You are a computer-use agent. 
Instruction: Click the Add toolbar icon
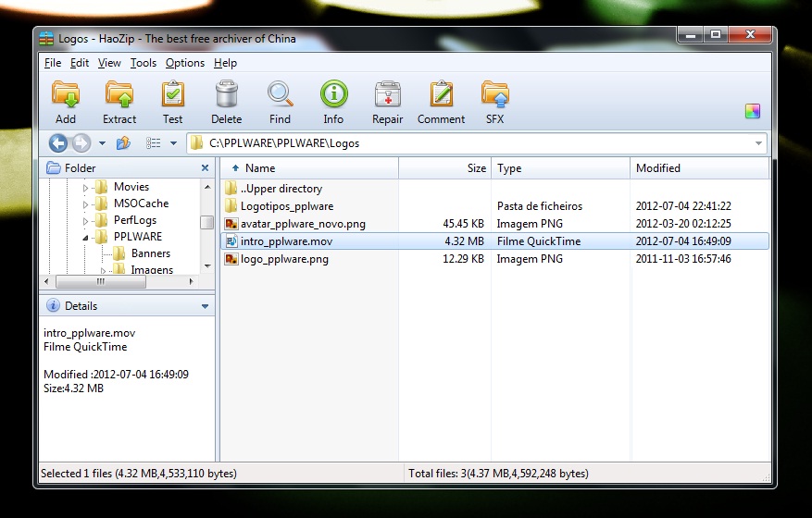click(x=65, y=94)
